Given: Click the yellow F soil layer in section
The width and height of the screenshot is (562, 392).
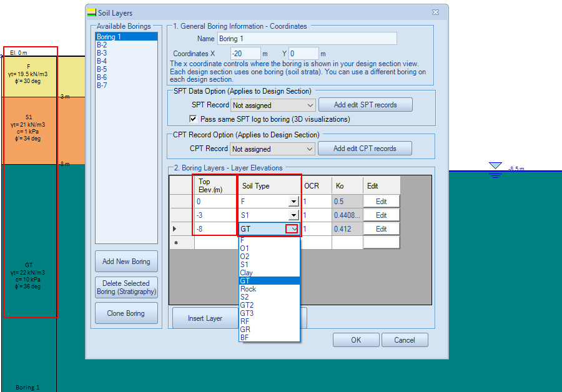Looking at the screenshot, I should [43, 76].
